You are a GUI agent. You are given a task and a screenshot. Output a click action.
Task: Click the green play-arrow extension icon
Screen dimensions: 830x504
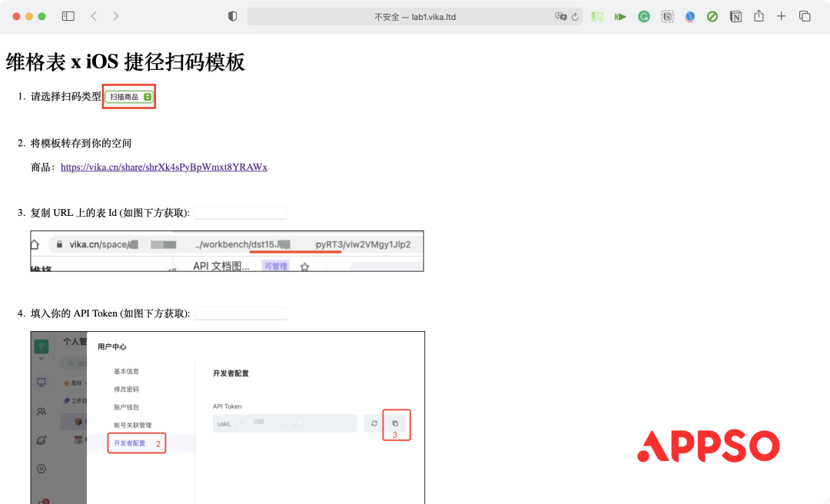coord(620,17)
